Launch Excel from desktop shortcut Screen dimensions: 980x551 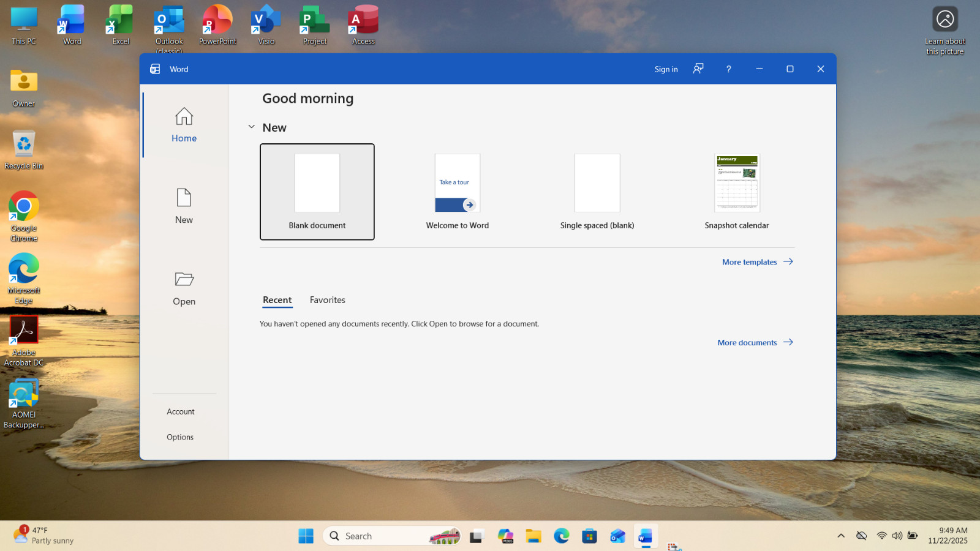tap(121, 24)
